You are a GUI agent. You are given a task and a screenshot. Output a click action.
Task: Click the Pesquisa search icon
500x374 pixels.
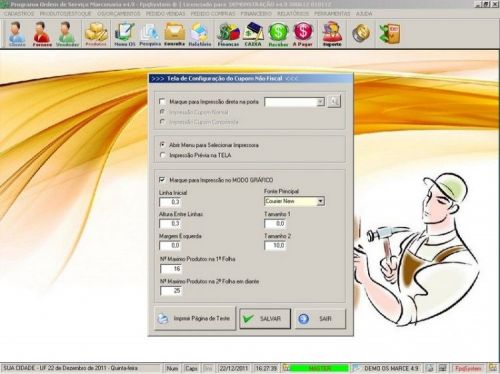click(150, 34)
